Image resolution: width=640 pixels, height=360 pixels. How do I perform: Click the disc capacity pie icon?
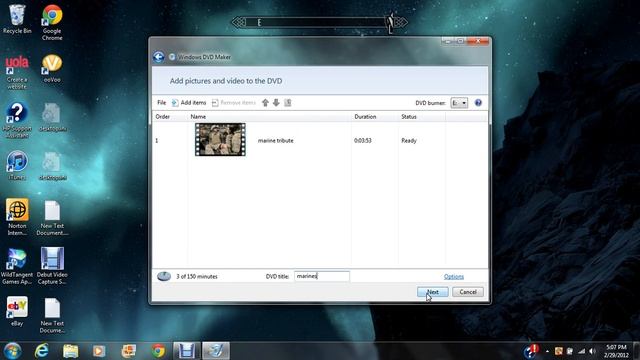164,276
